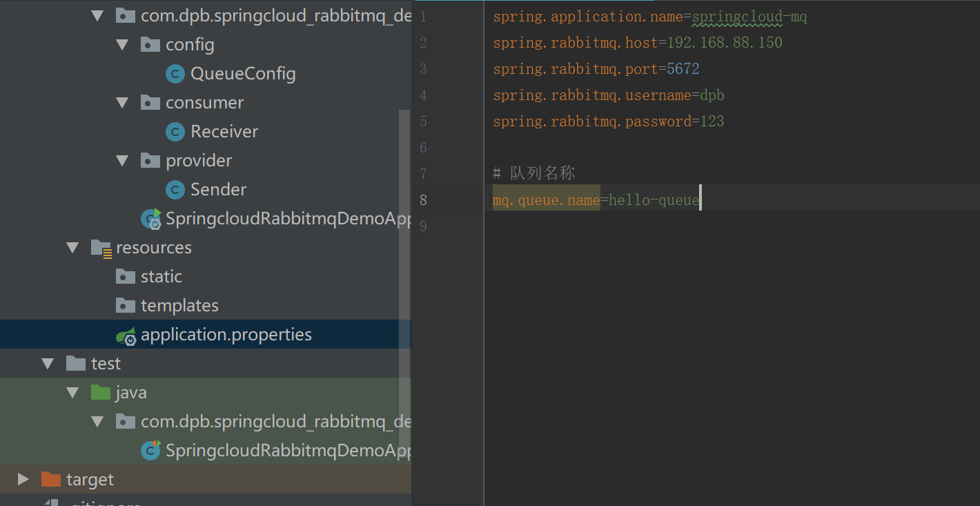Open the Receiver class

click(224, 132)
